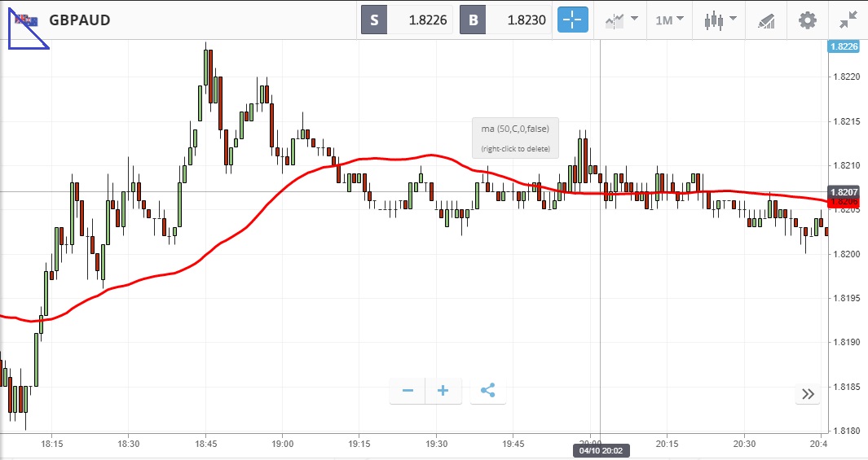Zoom in with the plus button
Image resolution: width=868 pixels, height=460 pixels.
click(443, 391)
